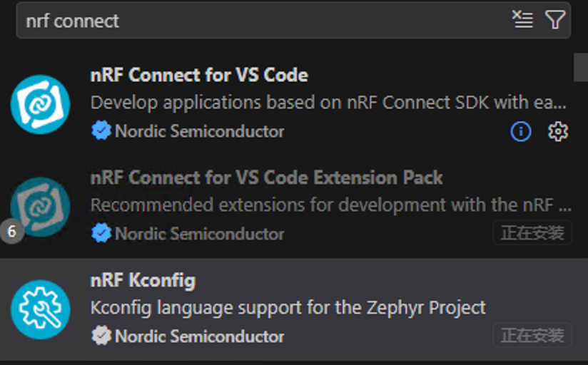
Task: Open Manage gear for nRF Connect for VS Code
Action: 558,131
